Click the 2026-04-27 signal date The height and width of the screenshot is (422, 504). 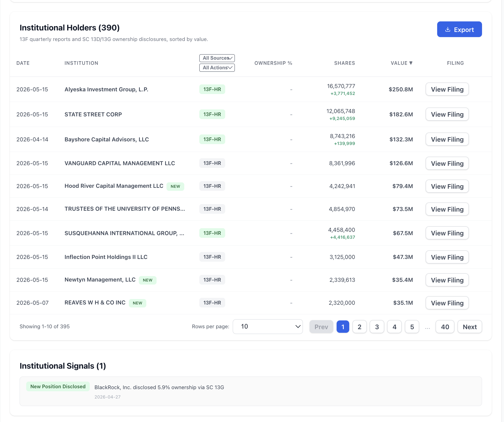click(x=107, y=397)
